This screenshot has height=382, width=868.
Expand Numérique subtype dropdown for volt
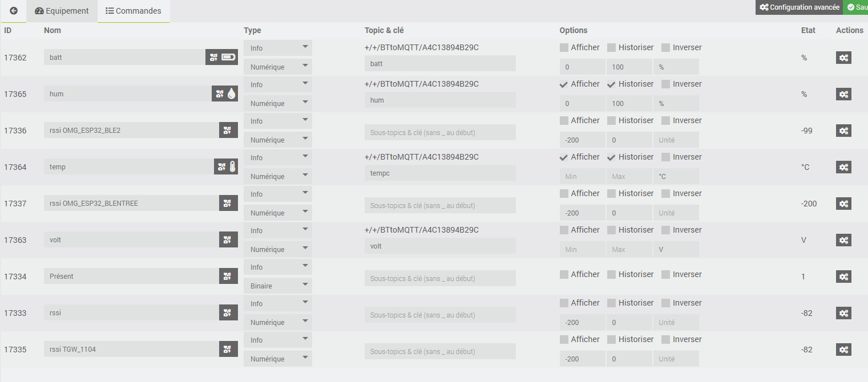click(x=278, y=249)
